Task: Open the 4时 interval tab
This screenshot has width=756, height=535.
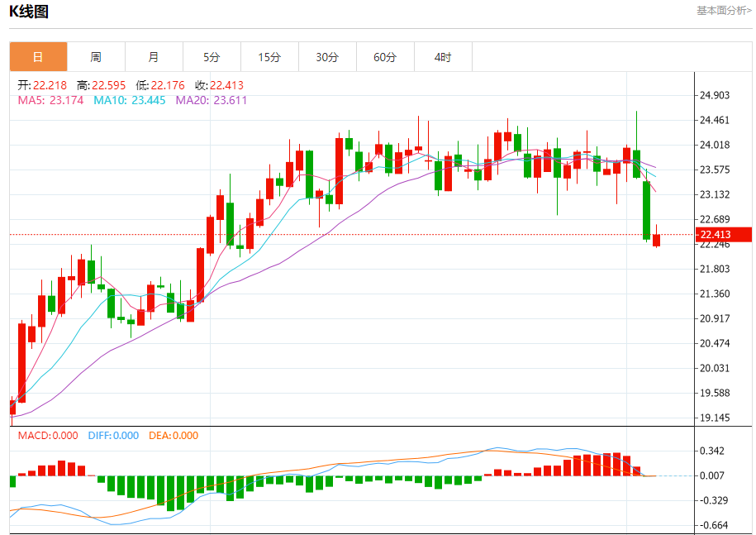Action: [443, 57]
